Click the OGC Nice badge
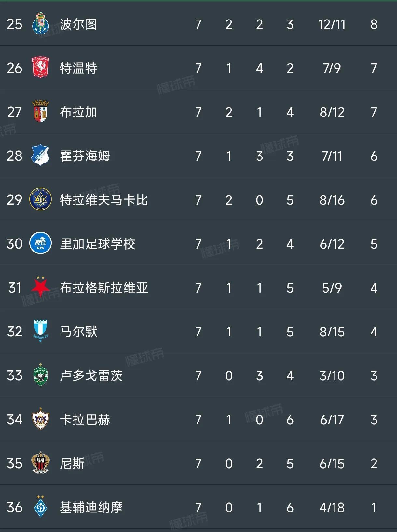This screenshot has width=397, height=532. tap(40, 463)
